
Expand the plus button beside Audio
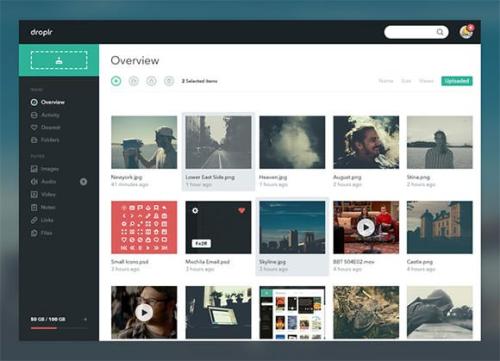84,182
